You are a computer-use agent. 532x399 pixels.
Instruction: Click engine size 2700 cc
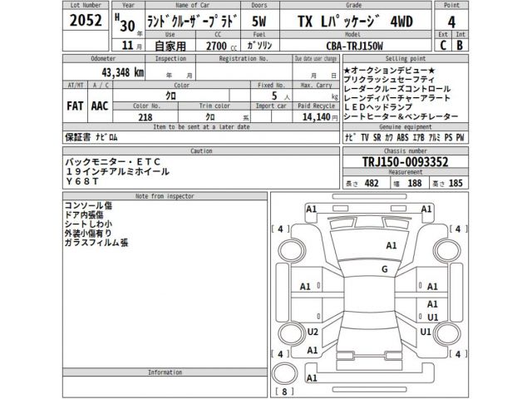point(221,46)
